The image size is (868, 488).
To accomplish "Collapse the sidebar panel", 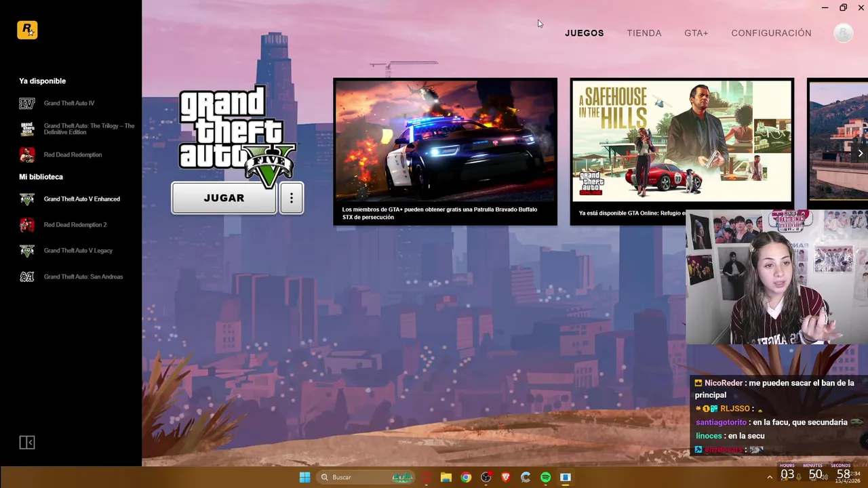I will pos(27,443).
